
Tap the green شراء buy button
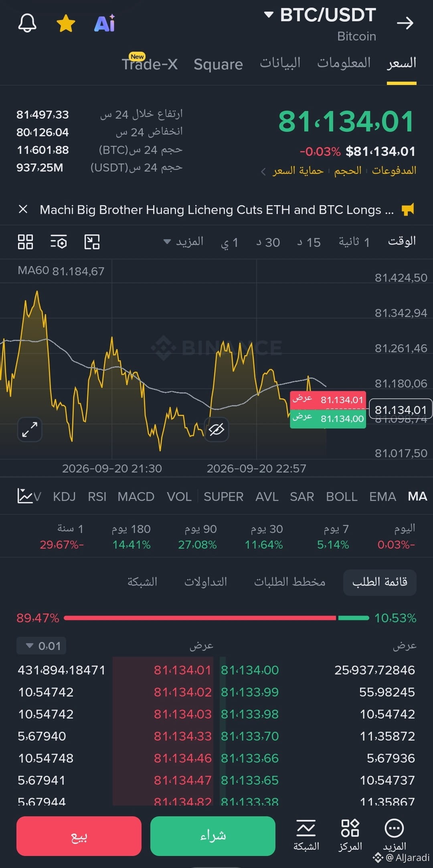point(213,836)
